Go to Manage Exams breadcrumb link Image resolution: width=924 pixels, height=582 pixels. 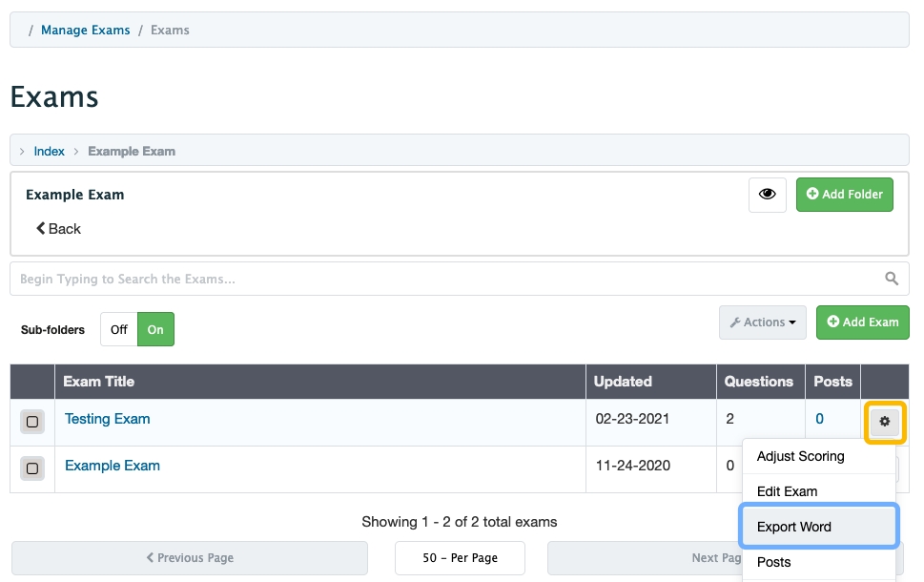85,30
